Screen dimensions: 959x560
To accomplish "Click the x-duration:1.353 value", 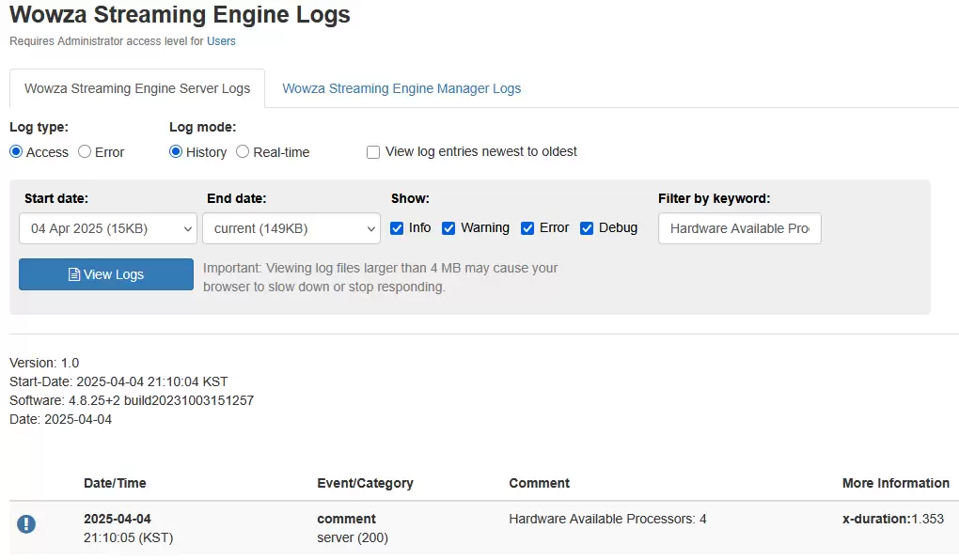I will click(893, 519).
